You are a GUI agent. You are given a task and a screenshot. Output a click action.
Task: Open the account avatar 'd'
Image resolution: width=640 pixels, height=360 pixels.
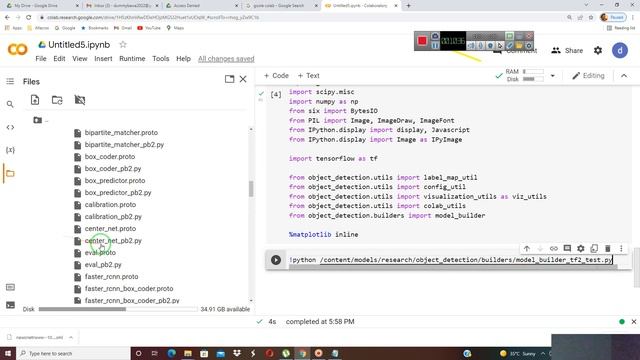[620, 51]
